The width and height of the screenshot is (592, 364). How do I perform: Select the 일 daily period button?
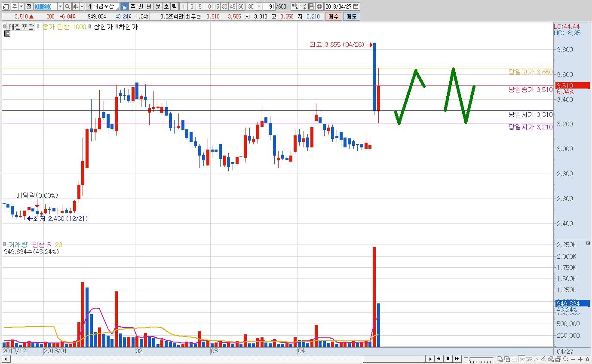pyautogui.click(x=125, y=6)
